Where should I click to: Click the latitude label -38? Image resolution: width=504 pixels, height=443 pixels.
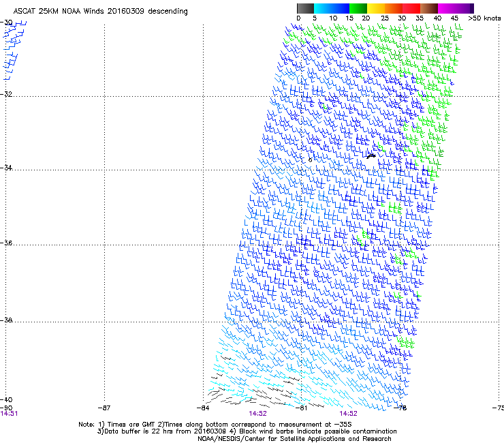[x=6, y=320]
